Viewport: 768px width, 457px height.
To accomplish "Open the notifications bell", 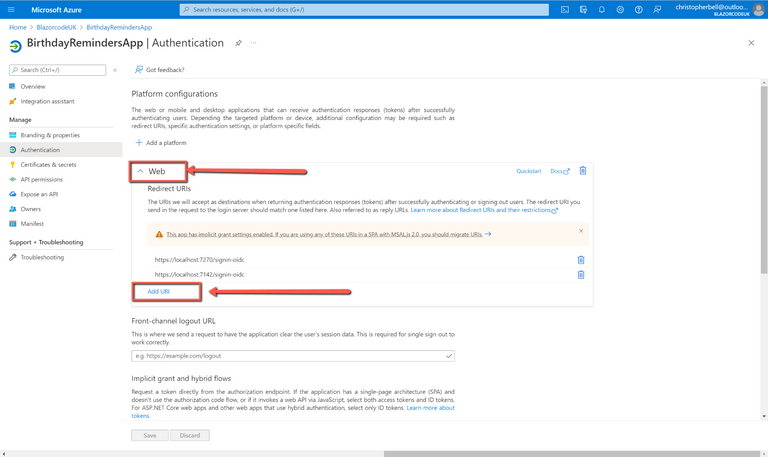I will pos(602,10).
